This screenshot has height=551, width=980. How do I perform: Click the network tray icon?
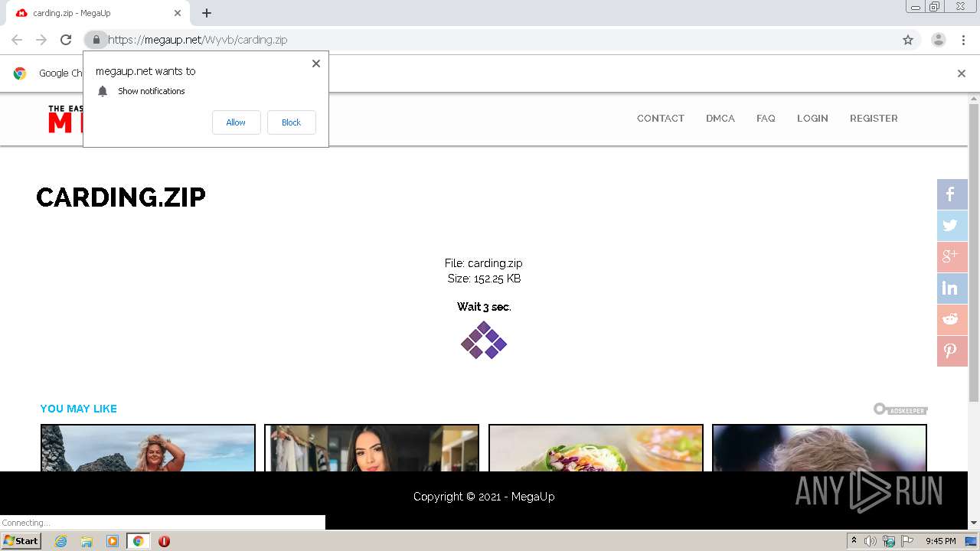[x=889, y=541]
